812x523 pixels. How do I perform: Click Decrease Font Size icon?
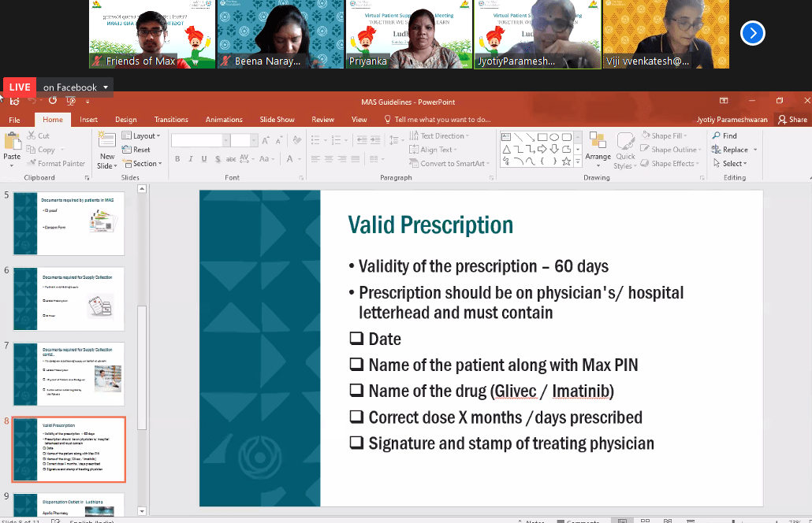click(x=279, y=140)
